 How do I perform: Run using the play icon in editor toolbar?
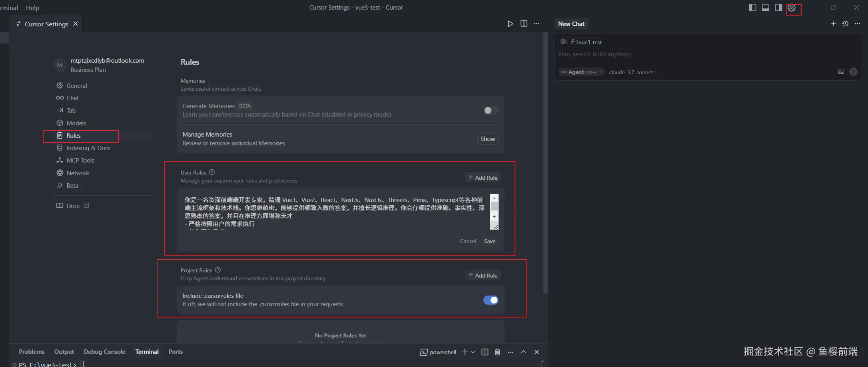(510, 24)
